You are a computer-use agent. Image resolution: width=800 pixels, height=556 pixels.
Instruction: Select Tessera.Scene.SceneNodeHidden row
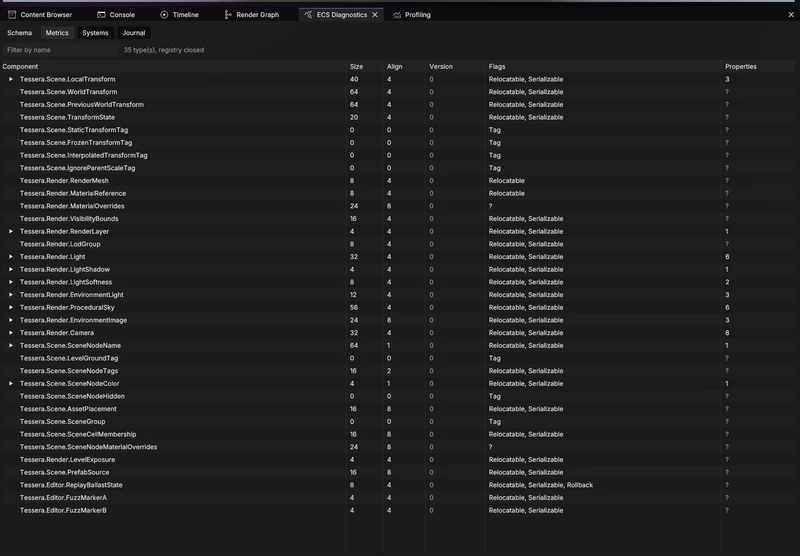tap(400, 396)
